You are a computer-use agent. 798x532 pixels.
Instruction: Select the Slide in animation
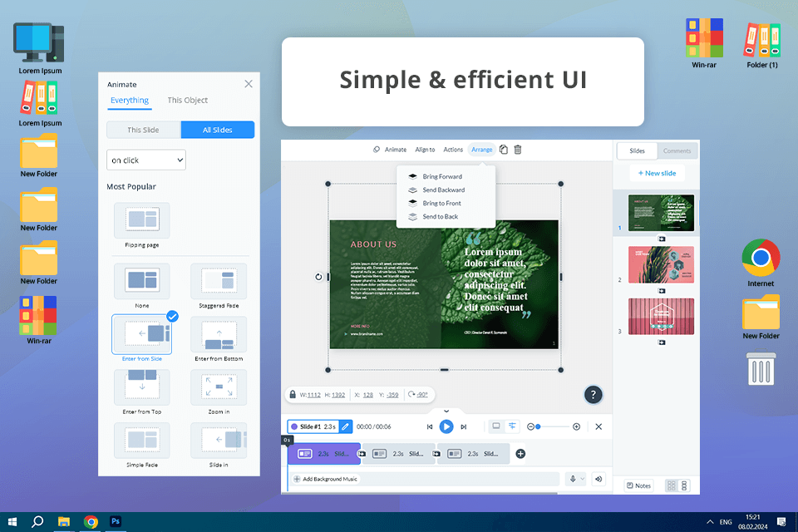click(x=219, y=440)
